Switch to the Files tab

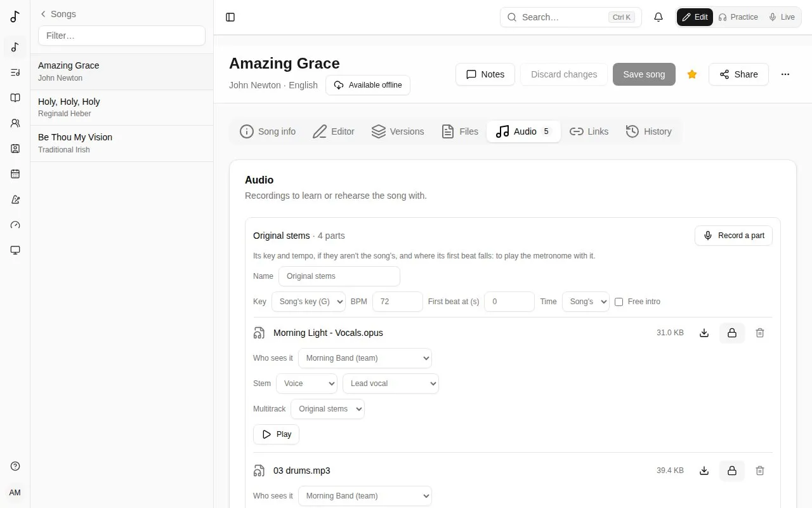[x=460, y=131]
